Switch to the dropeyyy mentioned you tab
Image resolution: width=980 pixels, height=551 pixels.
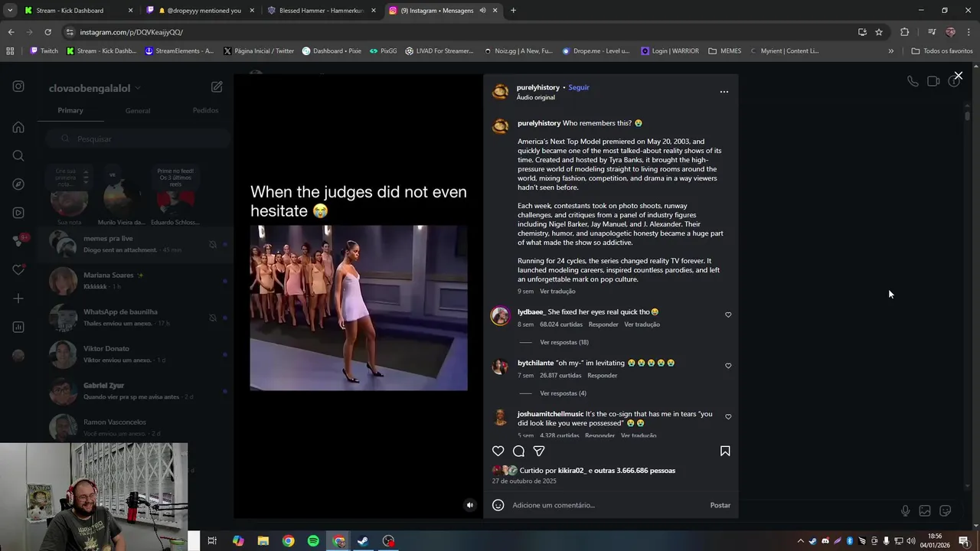(199, 11)
